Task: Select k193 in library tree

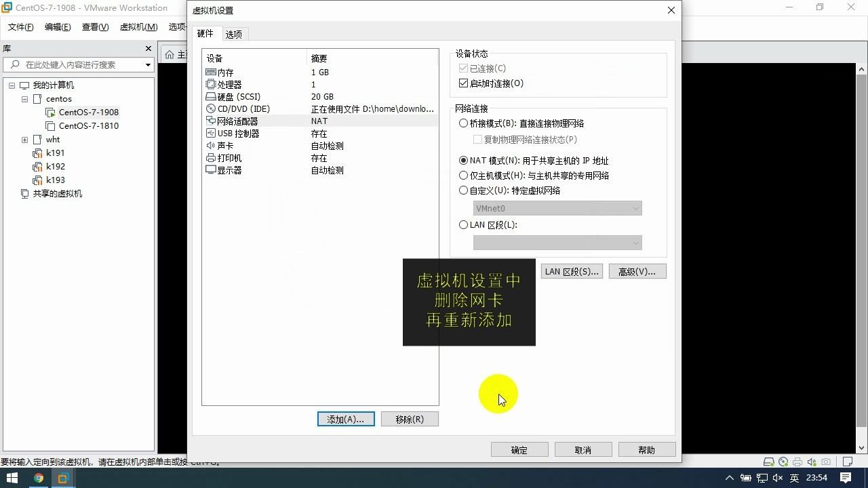Action: [56, 180]
